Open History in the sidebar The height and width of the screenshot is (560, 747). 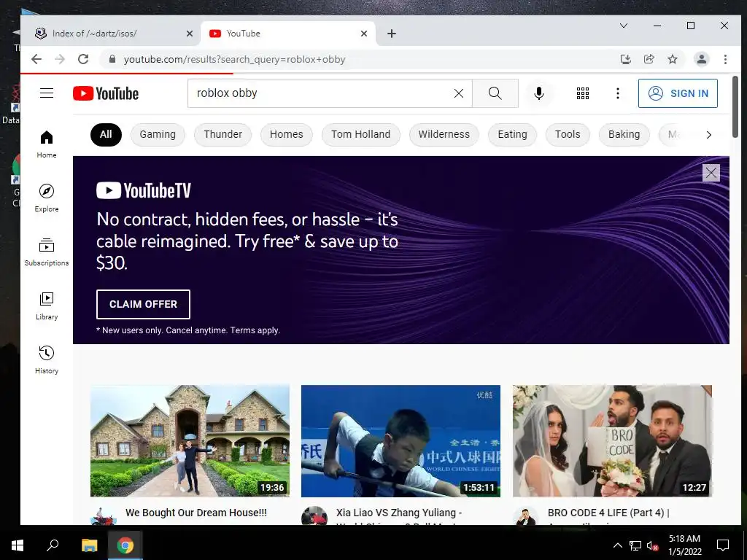47,360
